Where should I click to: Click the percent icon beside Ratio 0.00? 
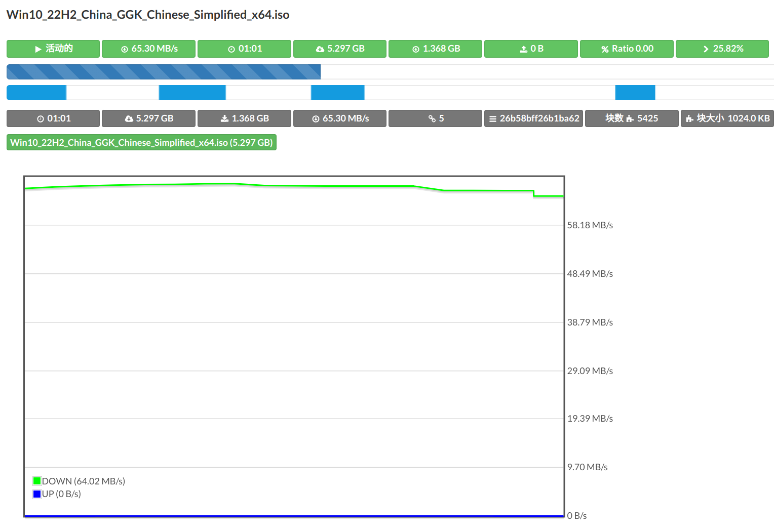605,49
